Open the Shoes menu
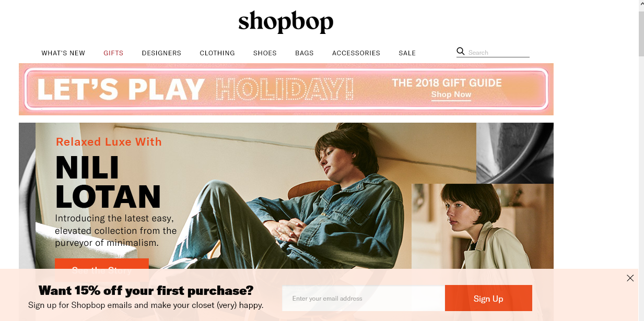Image resolution: width=644 pixels, height=321 pixels. click(265, 53)
